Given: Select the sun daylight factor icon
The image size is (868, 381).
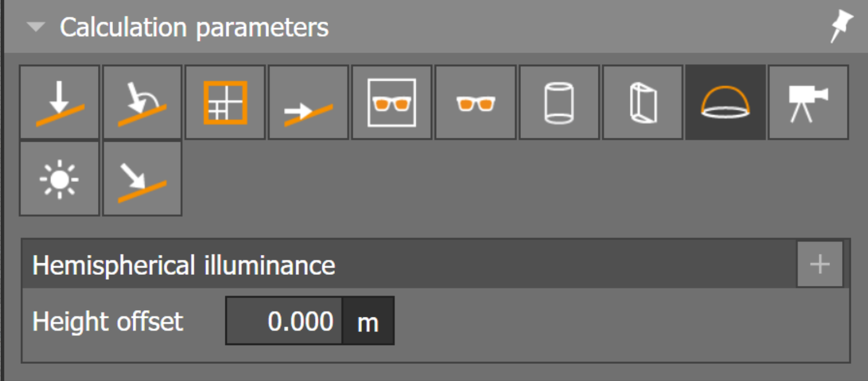Looking at the screenshot, I should (60, 179).
